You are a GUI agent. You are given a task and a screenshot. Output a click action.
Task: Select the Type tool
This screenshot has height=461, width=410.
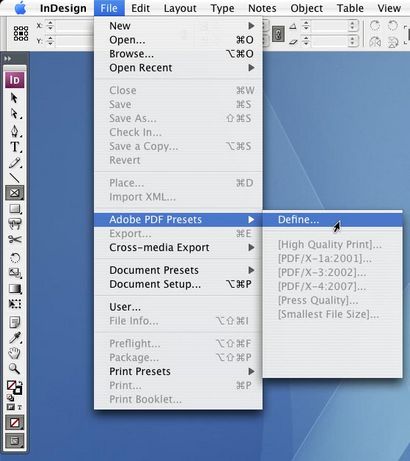tap(14, 147)
